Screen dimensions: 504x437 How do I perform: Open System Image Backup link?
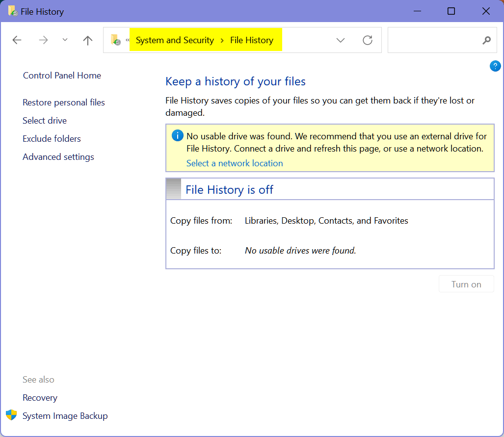[x=65, y=416]
